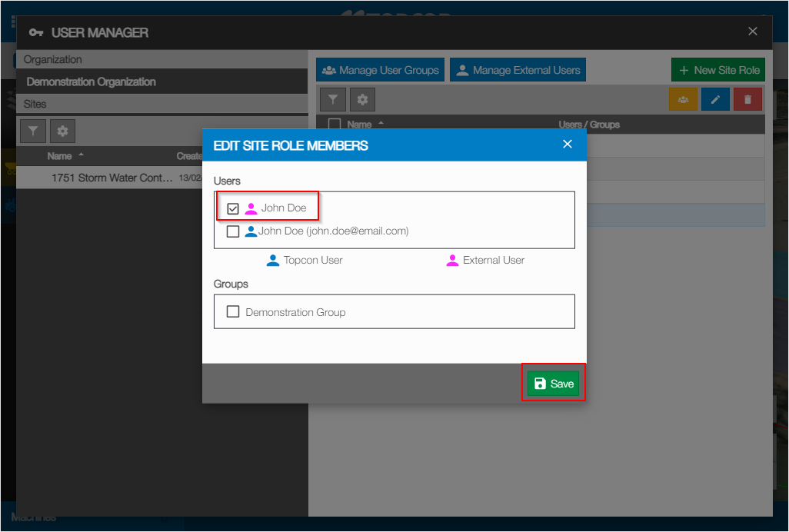Click the pink external user icon beside John Doe
This screenshot has width=789, height=532.
pyautogui.click(x=251, y=208)
